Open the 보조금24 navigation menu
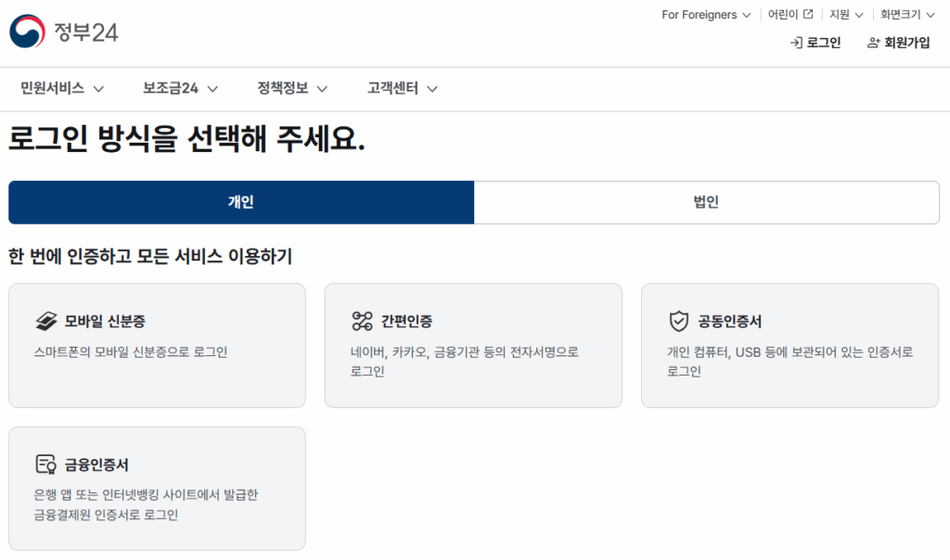 180,89
